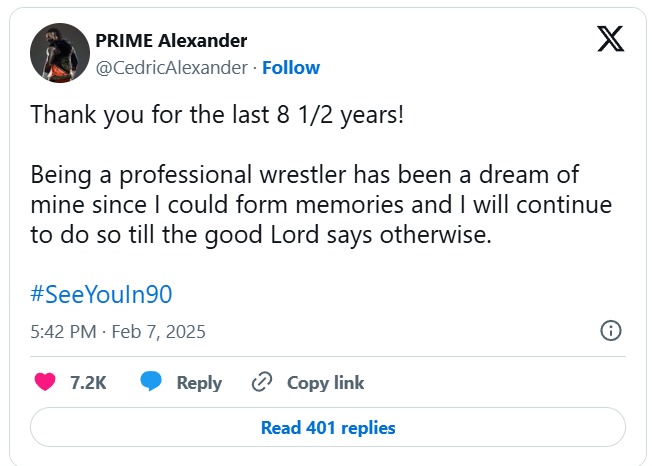The width and height of the screenshot is (652, 466).
Task: Click the X logo in the tweet corner
Action: (609, 40)
